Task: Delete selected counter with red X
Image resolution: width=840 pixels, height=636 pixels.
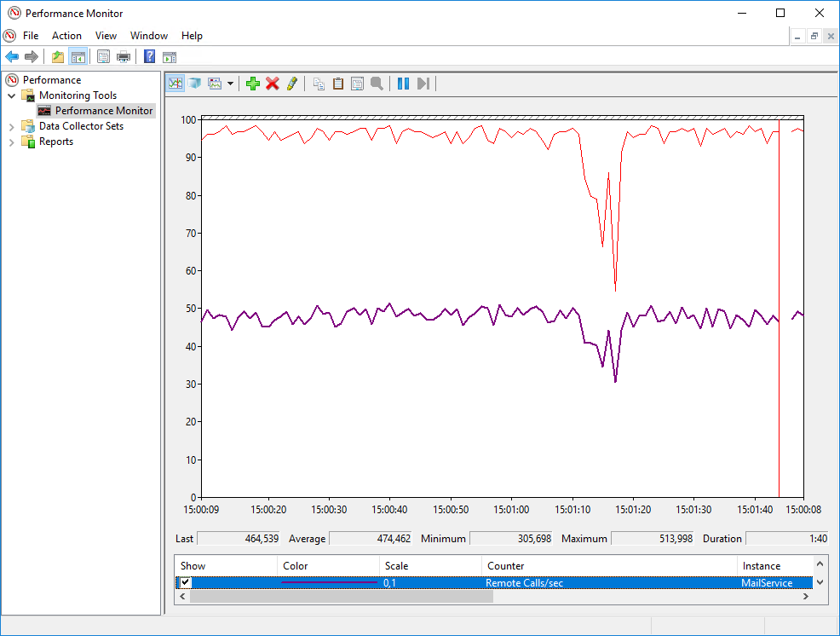Action: pos(273,84)
